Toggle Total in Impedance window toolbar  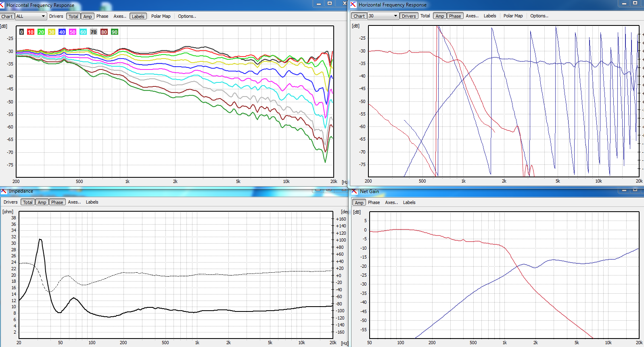pos(28,202)
